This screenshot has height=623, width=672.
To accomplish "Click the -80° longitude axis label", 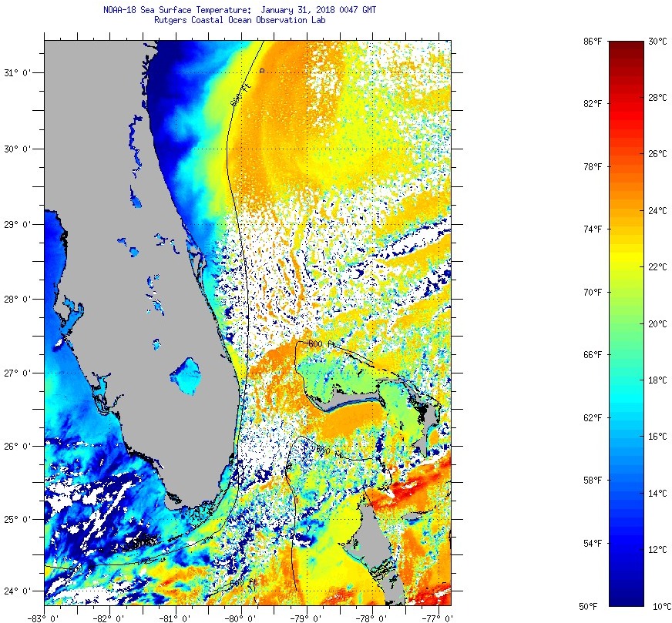I will (240, 617).
